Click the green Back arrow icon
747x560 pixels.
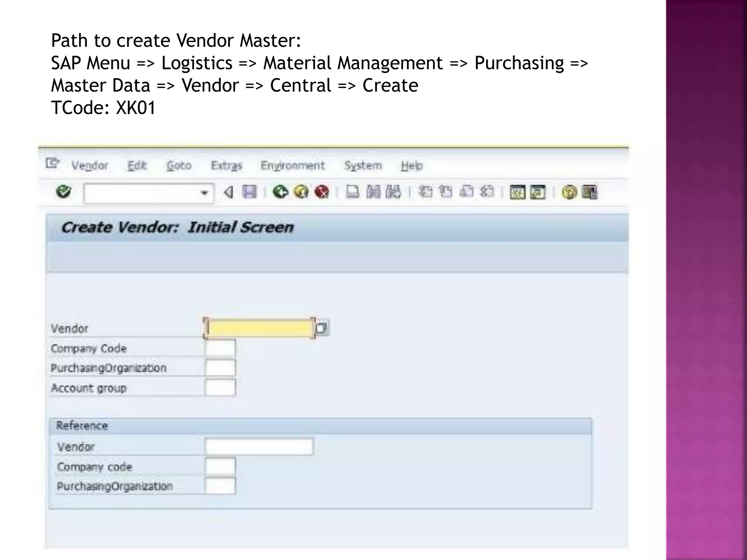point(280,191)
